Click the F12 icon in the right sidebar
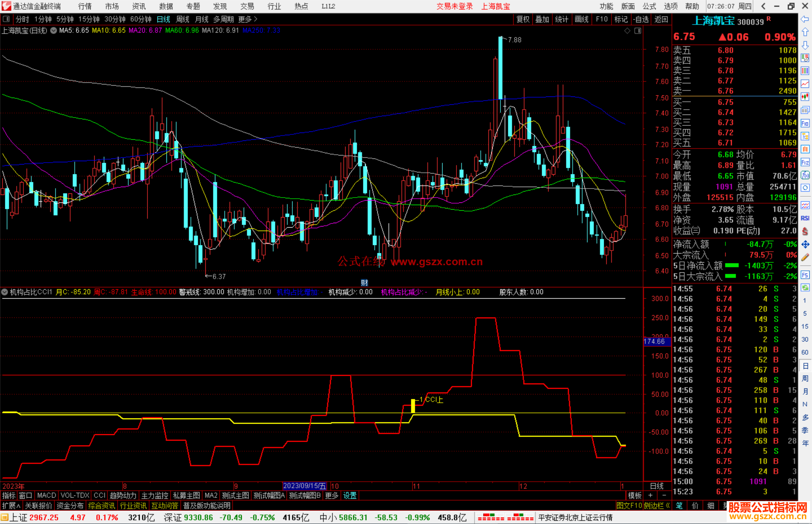The height and width of the screenshot is (524, 812). click(805, 162)
